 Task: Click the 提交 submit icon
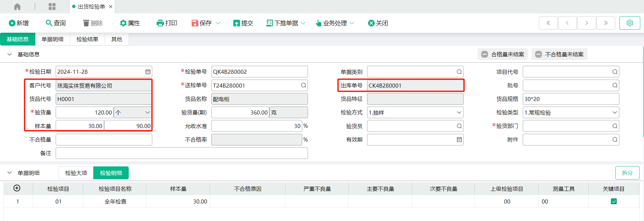pos(237,23)
